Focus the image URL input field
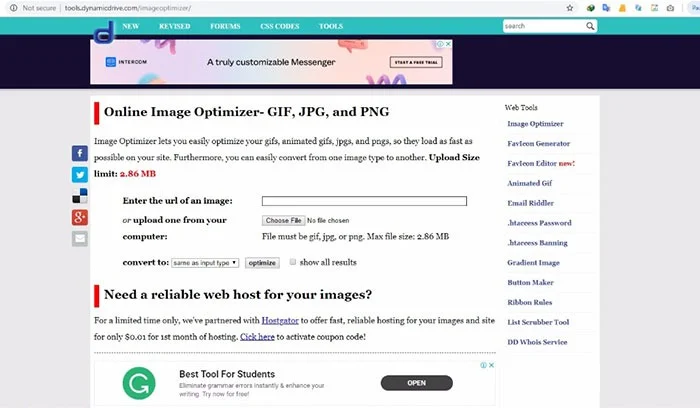Image resolution: width=700 pixels, height=408 pixels. click(364, 201)
